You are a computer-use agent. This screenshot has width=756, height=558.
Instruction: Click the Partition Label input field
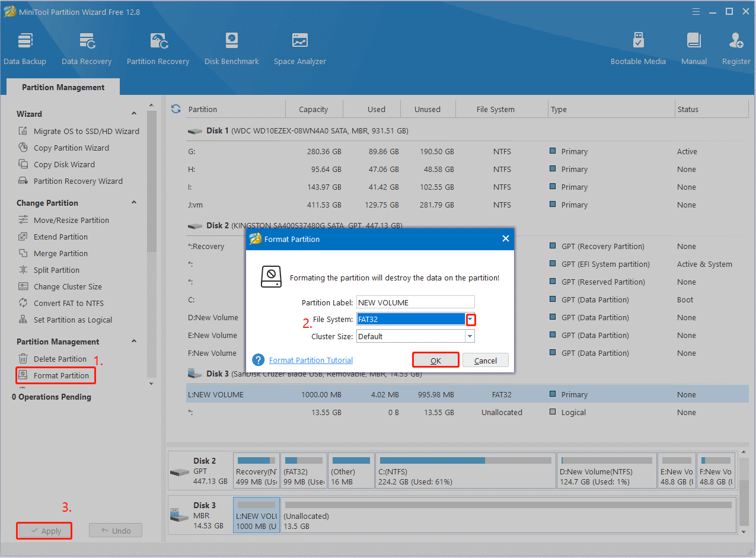pos(416,302)
